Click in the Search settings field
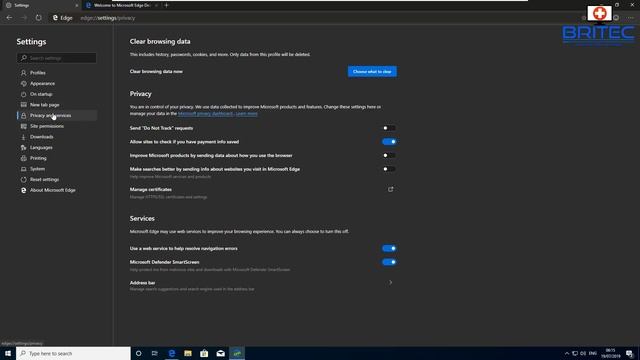 pyautogui.click(x=57, y=58)
